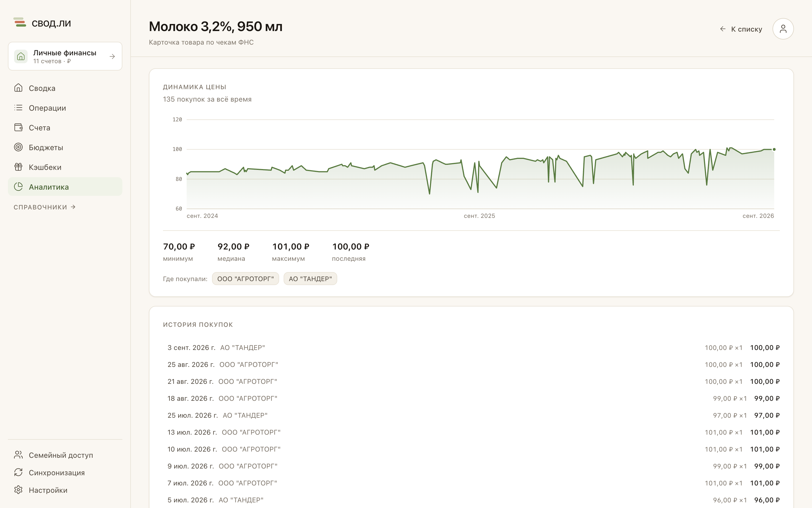Click "135 покупок за всё время" text
Screen dimensions: 812x508
pyautogui.click(x=207, y=99)
